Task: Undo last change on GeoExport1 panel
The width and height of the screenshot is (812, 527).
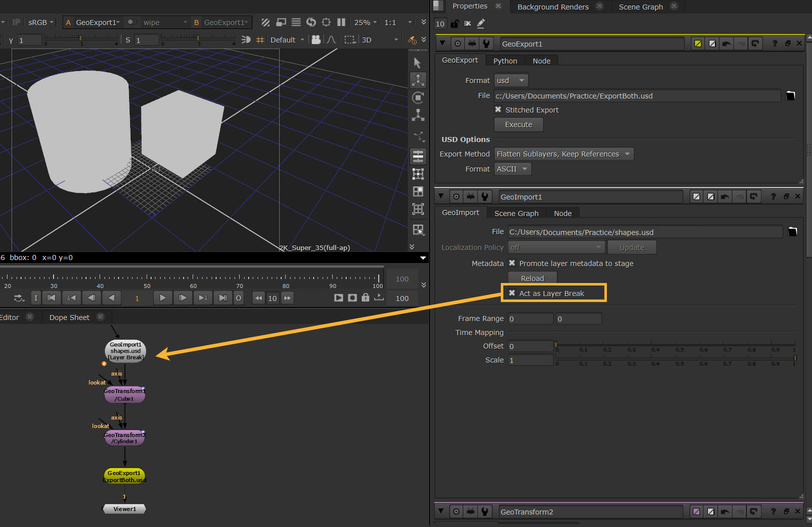Action: tap(726, 43)
